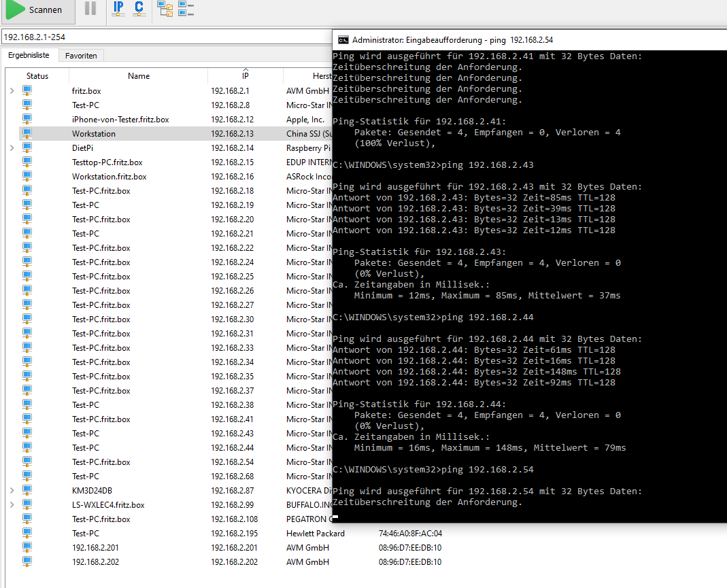727x588 pixels.
Task: Click the expand-all tree toolbar icon
Action: click(x=165, y=8)
